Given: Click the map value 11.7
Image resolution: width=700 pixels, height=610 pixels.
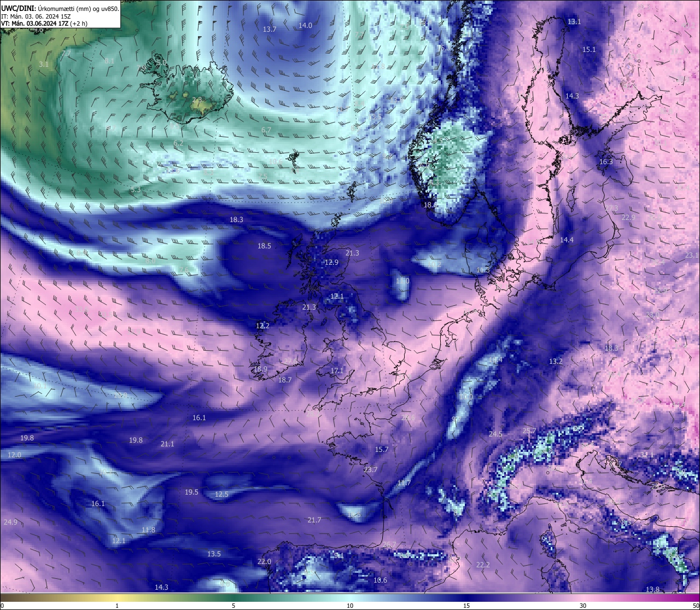Looking at the screenshot, I should pos(404,483).
